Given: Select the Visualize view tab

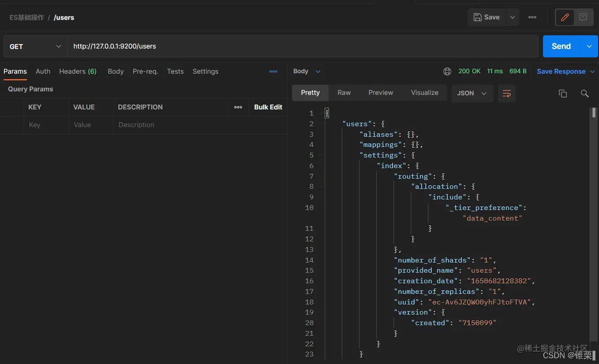Looking at the screenshot, I should (x=425, y=93).
